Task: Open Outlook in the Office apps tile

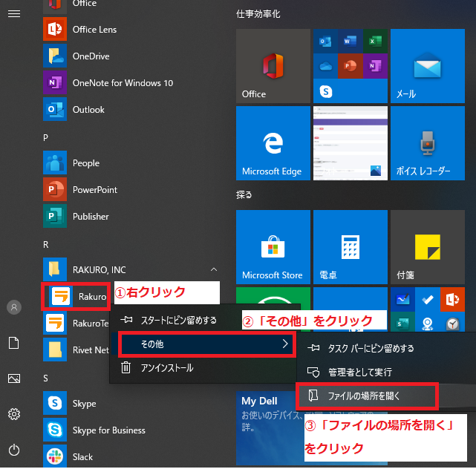Action: pos(325,42)
